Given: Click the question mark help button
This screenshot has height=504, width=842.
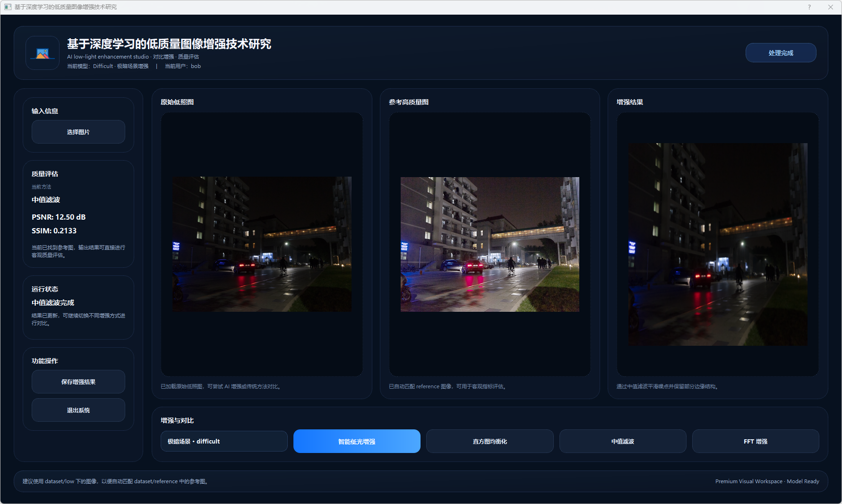Looking at the screenshot, I should [x=809, y=7].
